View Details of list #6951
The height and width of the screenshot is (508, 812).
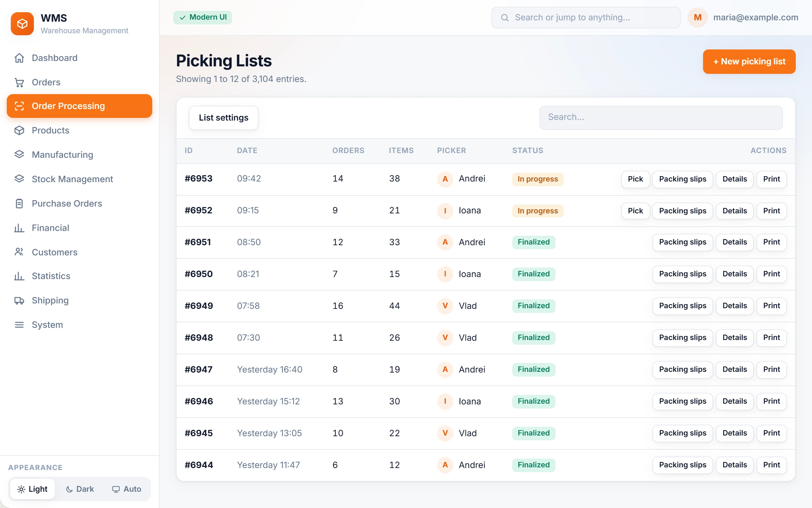click(x=735, y=242)
